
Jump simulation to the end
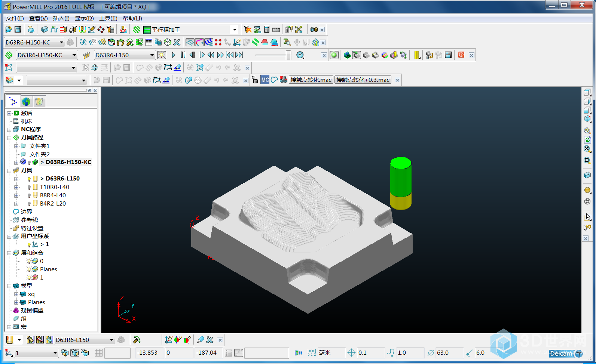click(239, 55)
